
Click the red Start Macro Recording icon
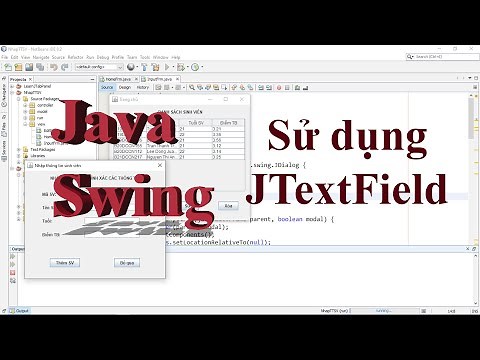[279, 88]
